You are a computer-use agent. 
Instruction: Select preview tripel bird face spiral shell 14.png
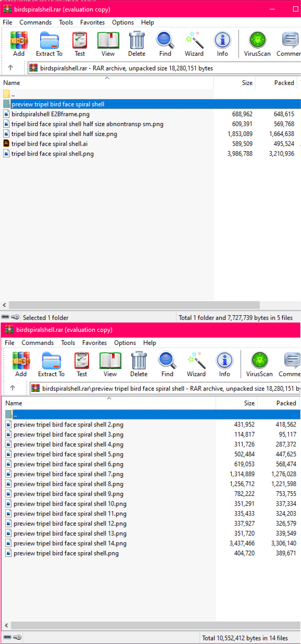pyautogui.click(x=70, y=543)
